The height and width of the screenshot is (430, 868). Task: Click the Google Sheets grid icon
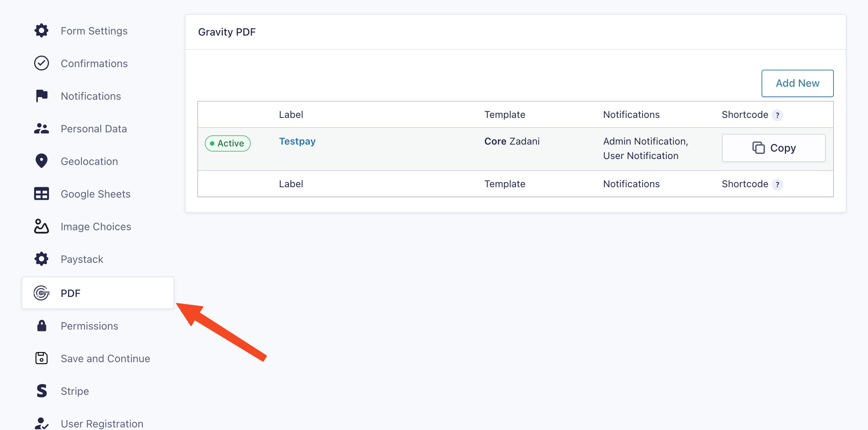pos(42,194)
